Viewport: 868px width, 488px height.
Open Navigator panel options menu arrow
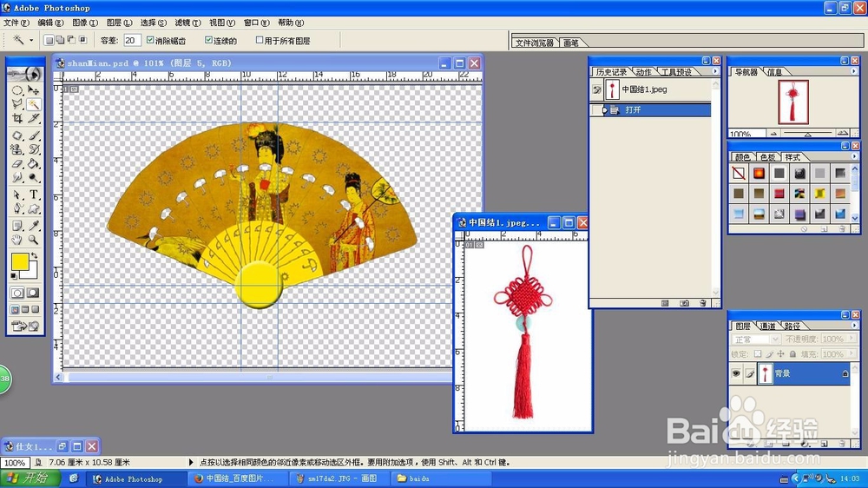coord(854,71)
